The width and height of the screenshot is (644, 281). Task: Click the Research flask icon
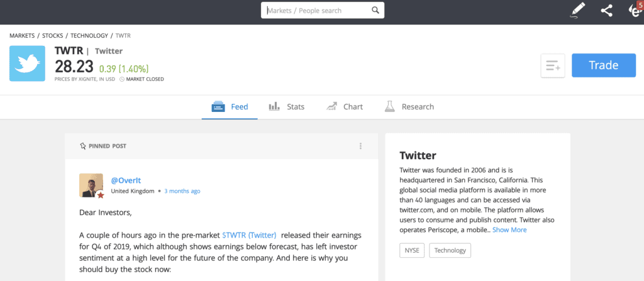(389, 106)
